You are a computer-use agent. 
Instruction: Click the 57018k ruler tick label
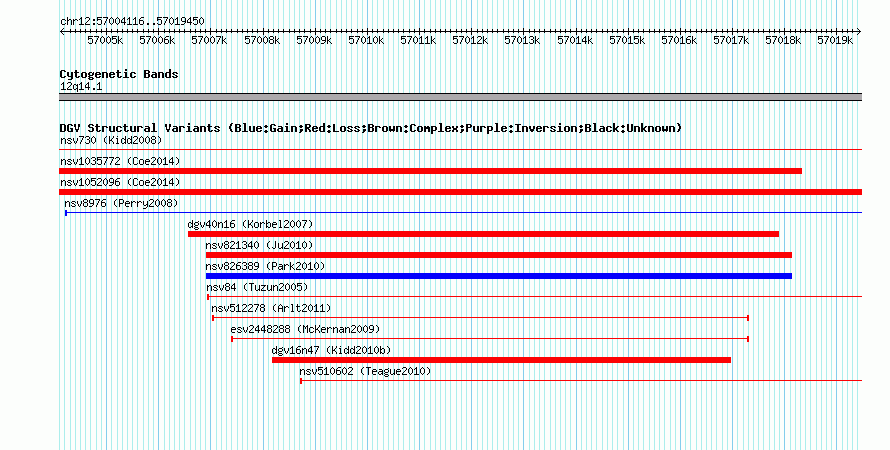click(783, 40)
